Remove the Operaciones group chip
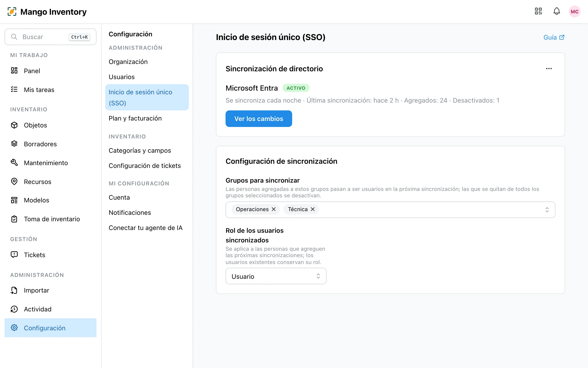 [x=274, y=209]
